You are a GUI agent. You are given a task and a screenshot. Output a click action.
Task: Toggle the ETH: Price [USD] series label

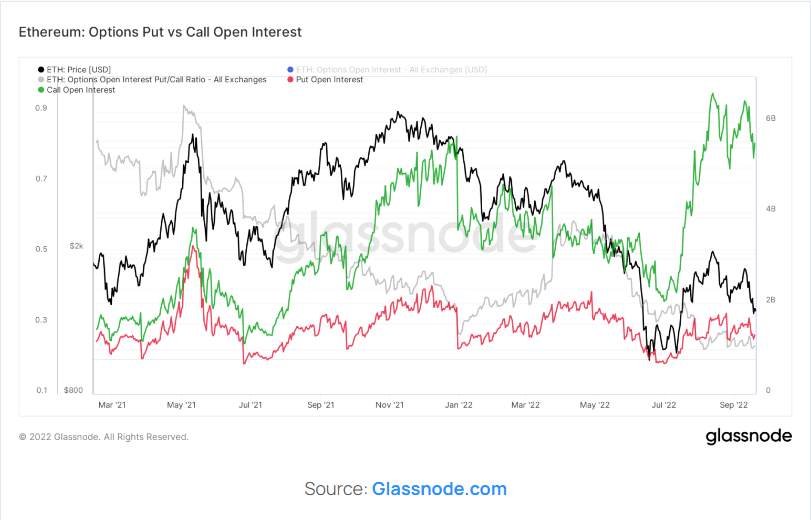click(x=79, y=68)
